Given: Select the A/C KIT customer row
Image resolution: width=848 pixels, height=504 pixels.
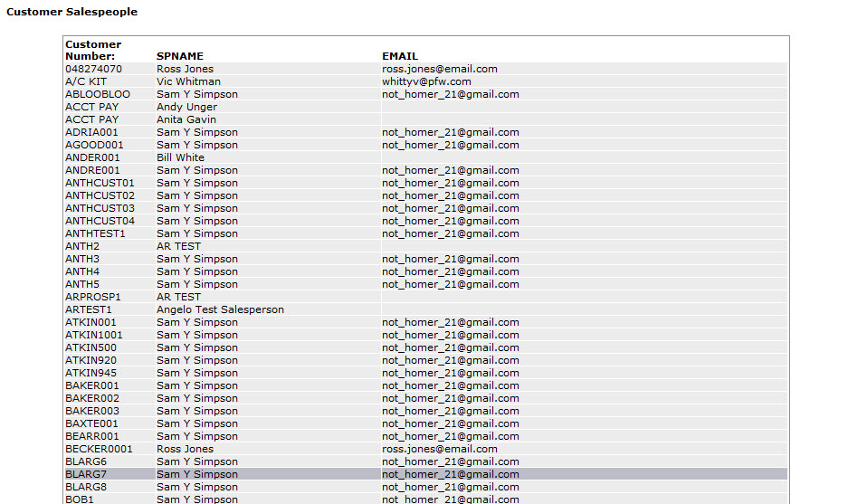Looking at the screenshot, I should (425, 81).
